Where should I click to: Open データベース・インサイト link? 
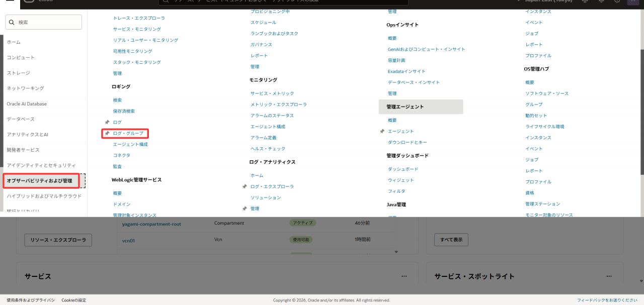point(414,82)
